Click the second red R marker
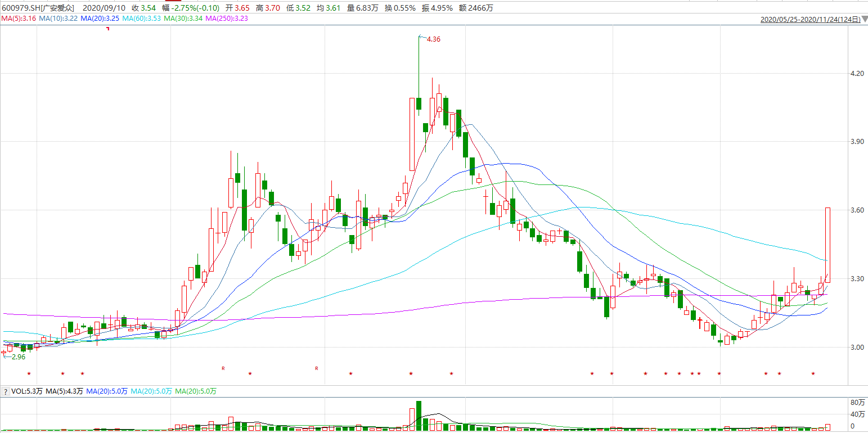 point(317,368)
